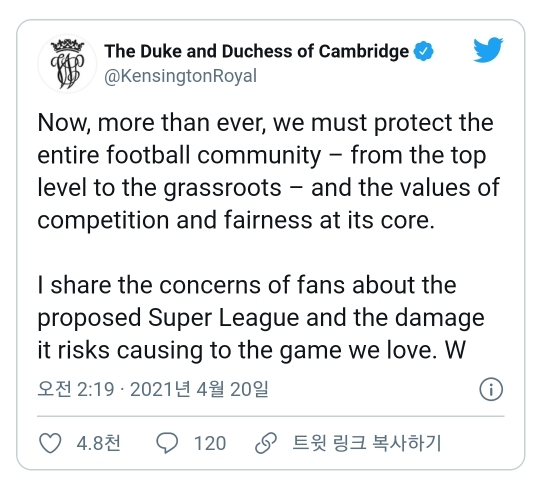Click the chain link icon
Image resolution: width=540 pixels, height=494 pixels.
[266, 443]
